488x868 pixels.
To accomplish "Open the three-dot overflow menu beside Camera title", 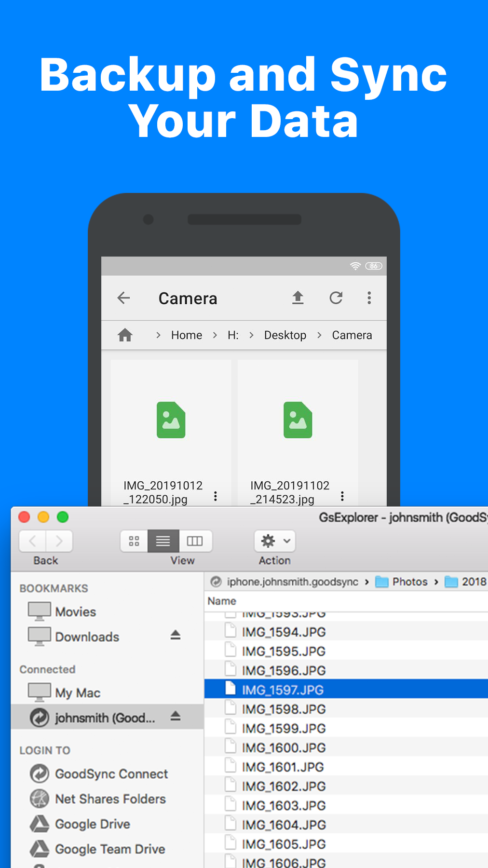I will coord(369,298).
